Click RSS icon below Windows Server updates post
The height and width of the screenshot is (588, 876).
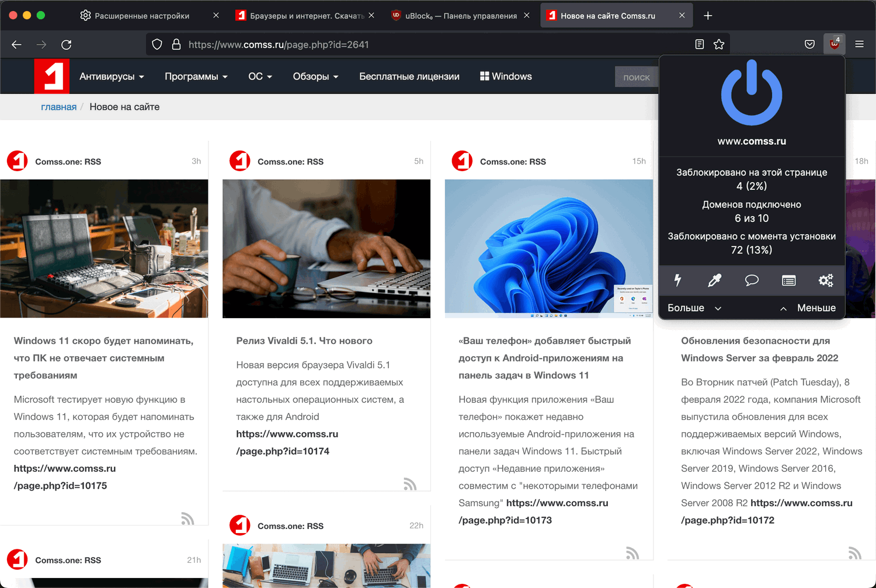click(x=855, y=553)
